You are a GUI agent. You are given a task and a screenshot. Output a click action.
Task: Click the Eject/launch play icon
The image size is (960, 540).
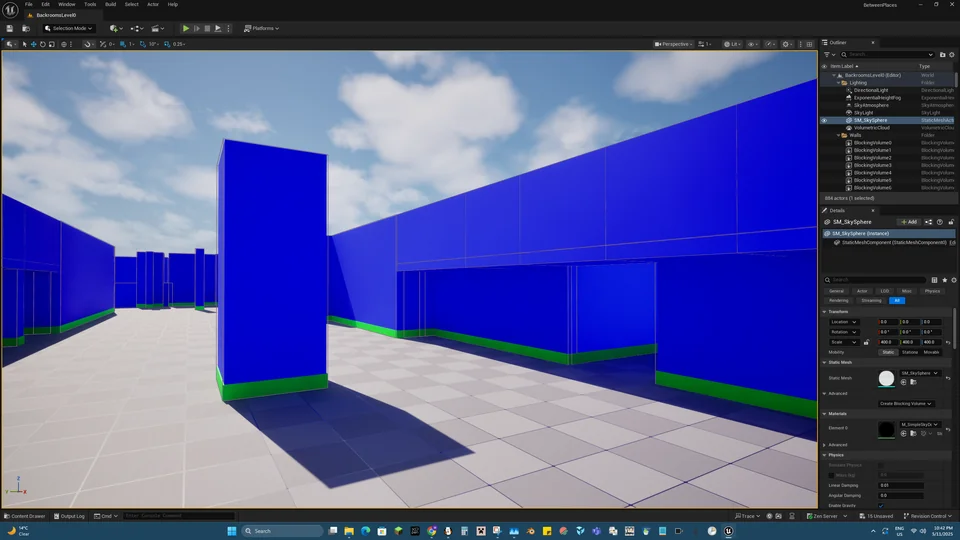coord(217,28)
